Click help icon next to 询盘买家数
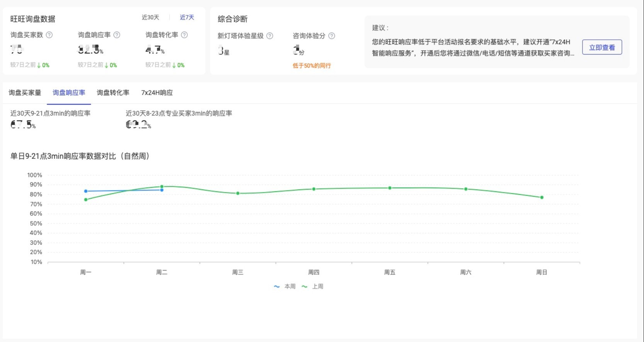The height and width of the screenshot is (342, 644). click(49, 35)
